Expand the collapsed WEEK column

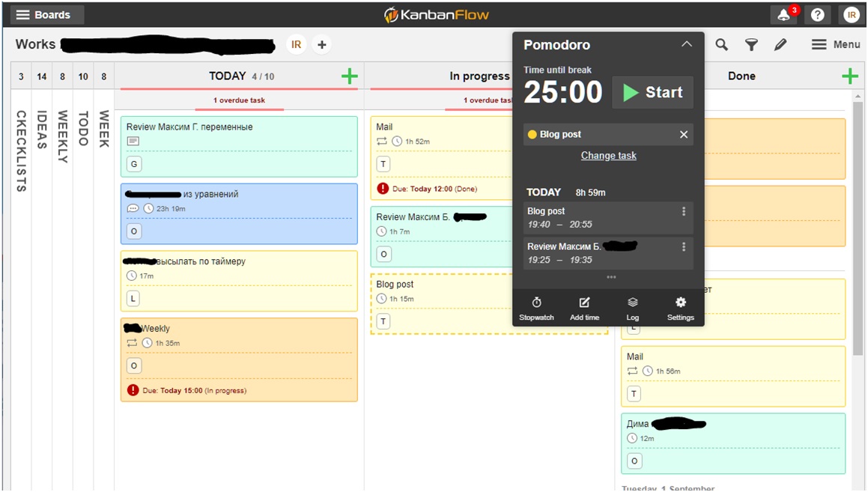tap(103, 128)
